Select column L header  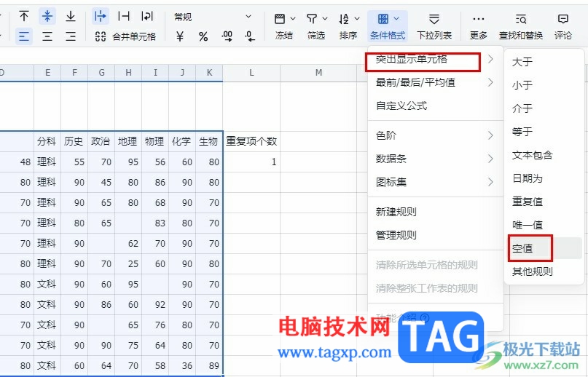click(x=251, y=73)
